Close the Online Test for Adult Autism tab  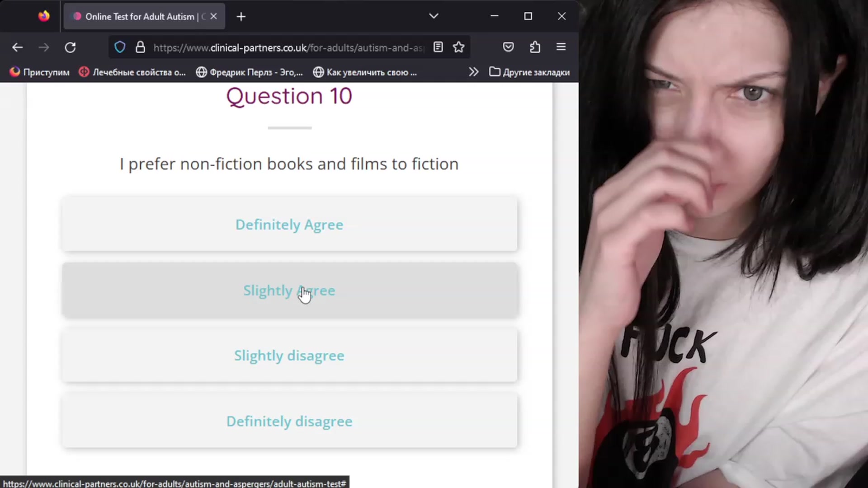coord(214,16)
